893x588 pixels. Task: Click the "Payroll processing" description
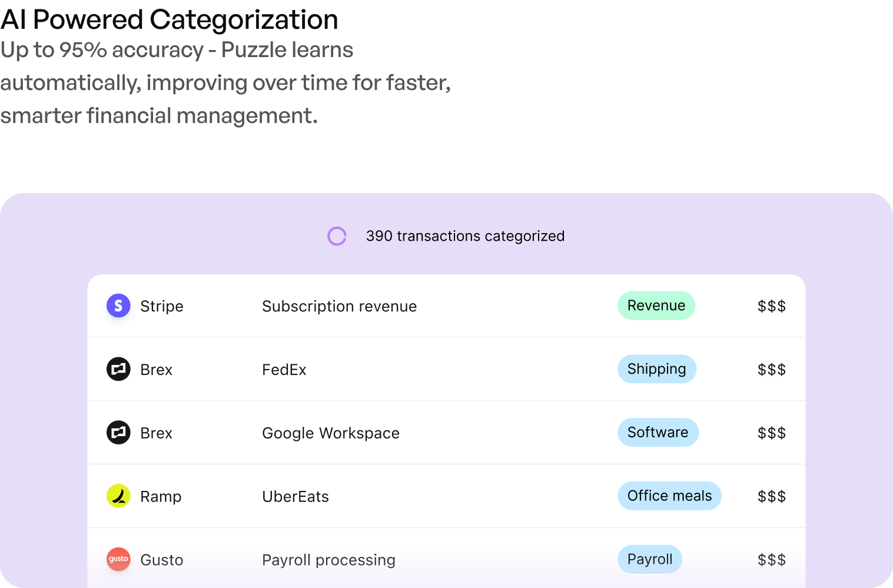tap(329, 560)
